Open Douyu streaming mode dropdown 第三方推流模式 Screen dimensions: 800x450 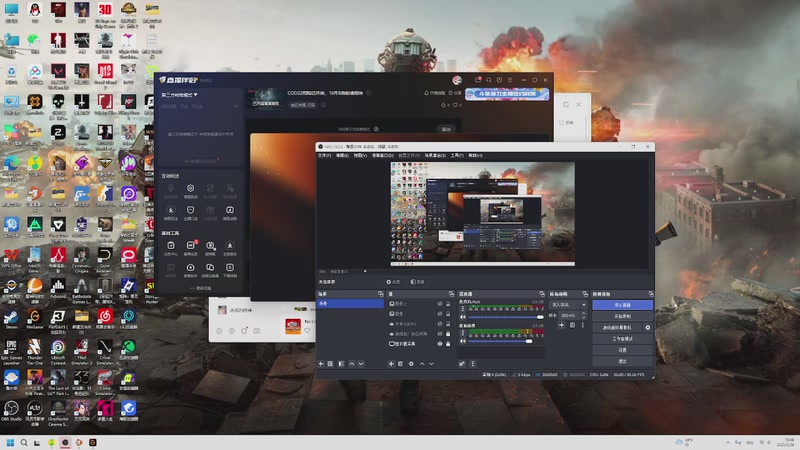point(180,95)
